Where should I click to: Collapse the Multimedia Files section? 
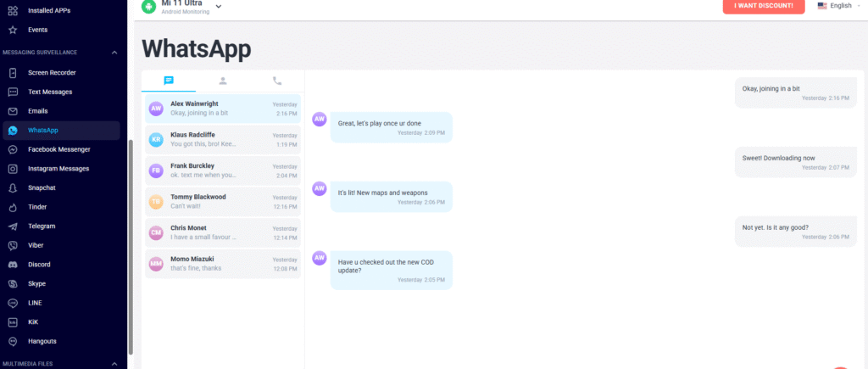pyautogui.click(x=114, y=364)
